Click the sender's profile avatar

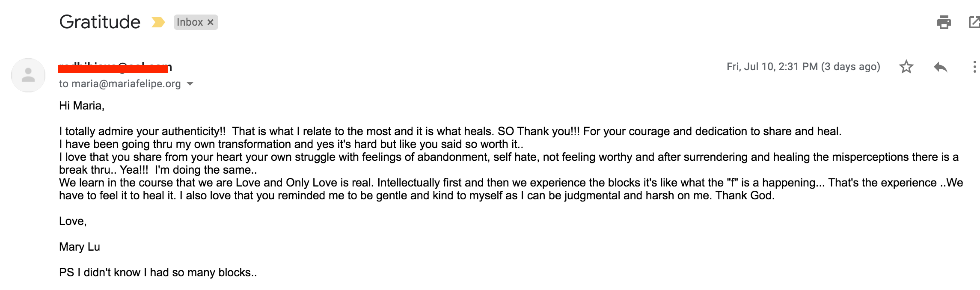(x=28, y=75)
